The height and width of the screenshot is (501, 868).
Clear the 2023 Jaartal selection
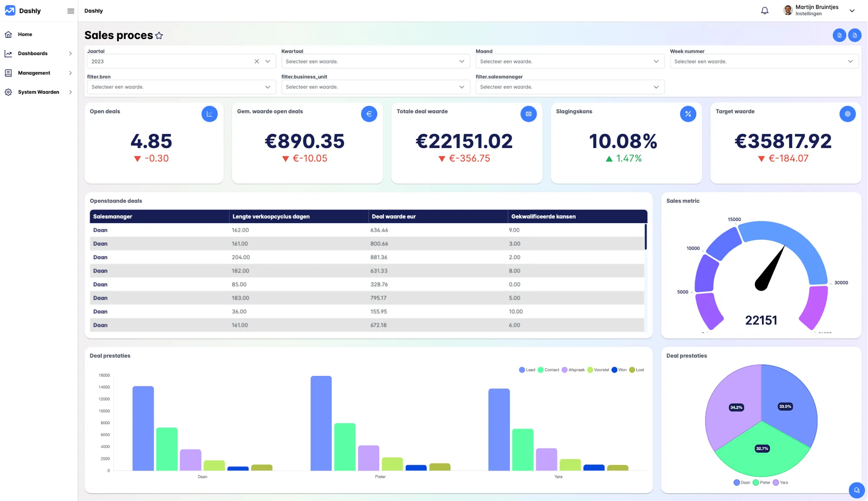click(x=256, y=61)
